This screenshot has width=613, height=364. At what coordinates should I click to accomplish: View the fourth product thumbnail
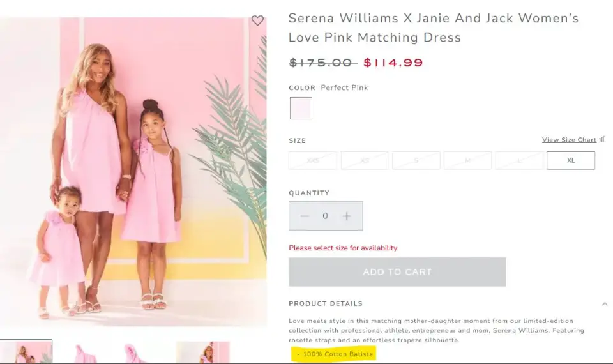click(202, 353)
